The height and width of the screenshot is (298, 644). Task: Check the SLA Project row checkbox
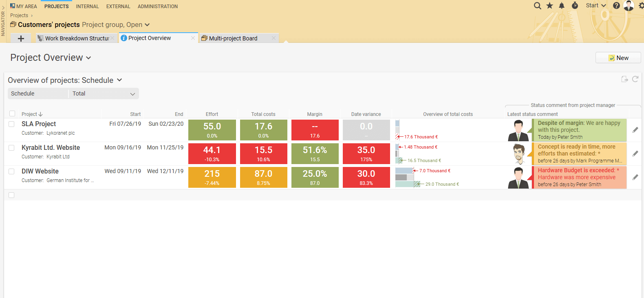(11, 124)
